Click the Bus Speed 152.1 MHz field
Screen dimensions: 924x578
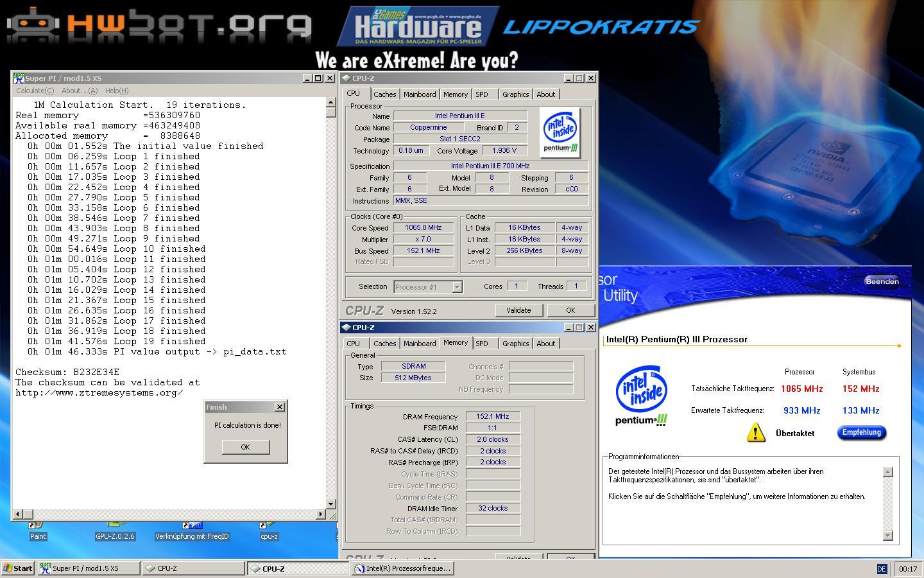pos(424,251)
